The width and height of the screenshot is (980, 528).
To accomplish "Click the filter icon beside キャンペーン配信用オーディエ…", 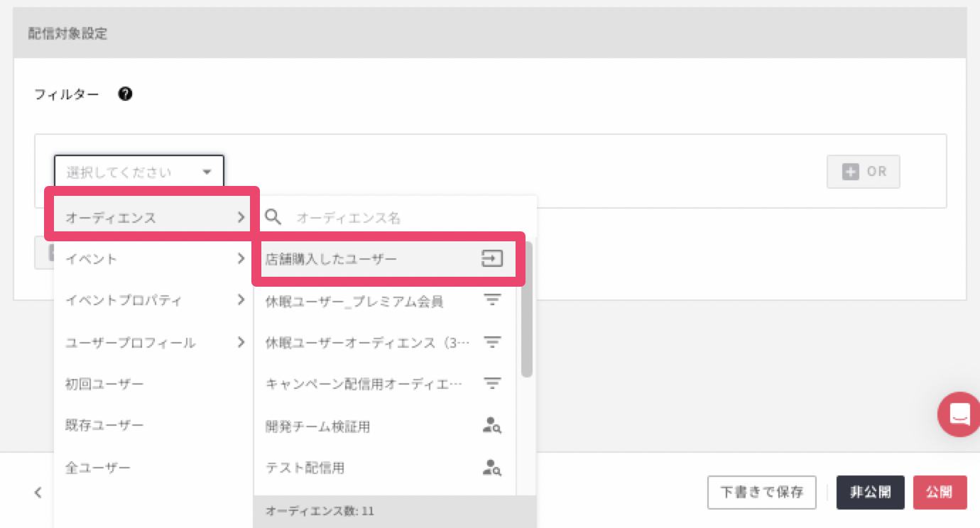I will [x=492, y=384].
